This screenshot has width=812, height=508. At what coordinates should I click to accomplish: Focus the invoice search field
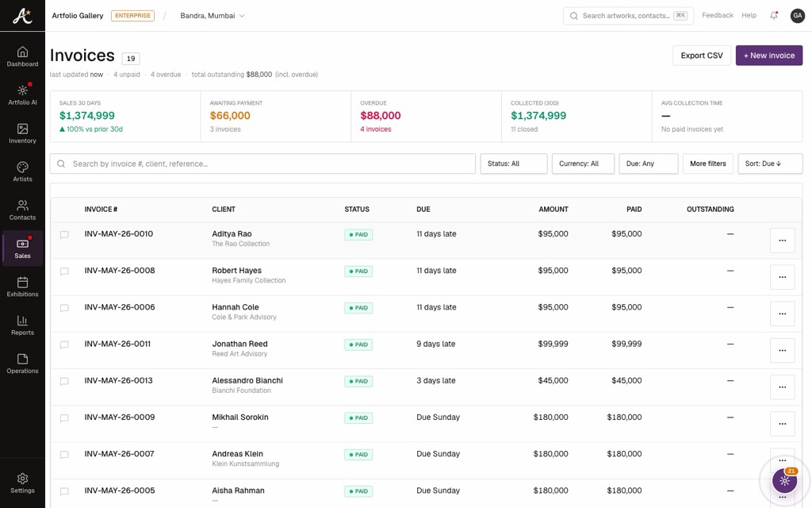(262, 164)
